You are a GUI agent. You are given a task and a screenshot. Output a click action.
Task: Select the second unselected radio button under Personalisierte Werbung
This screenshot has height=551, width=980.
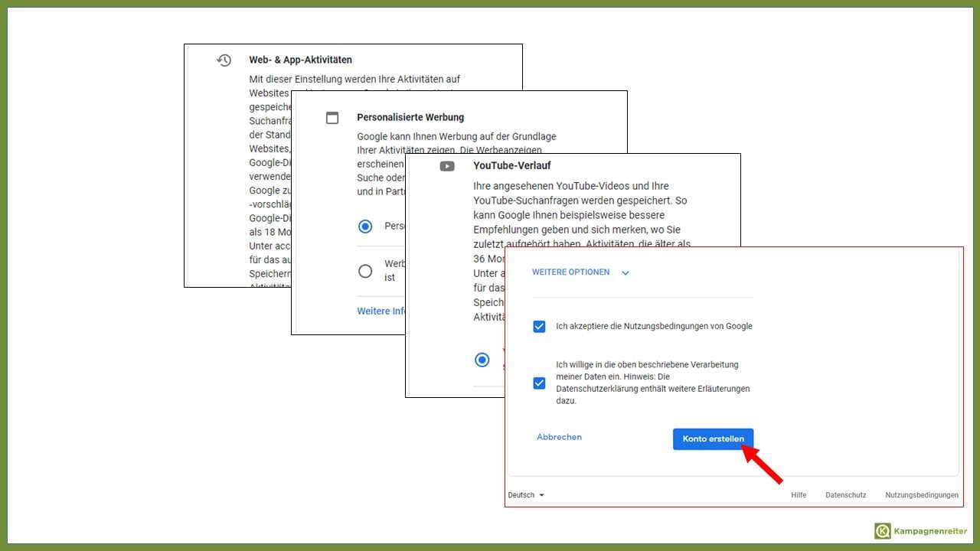(365, 271)
